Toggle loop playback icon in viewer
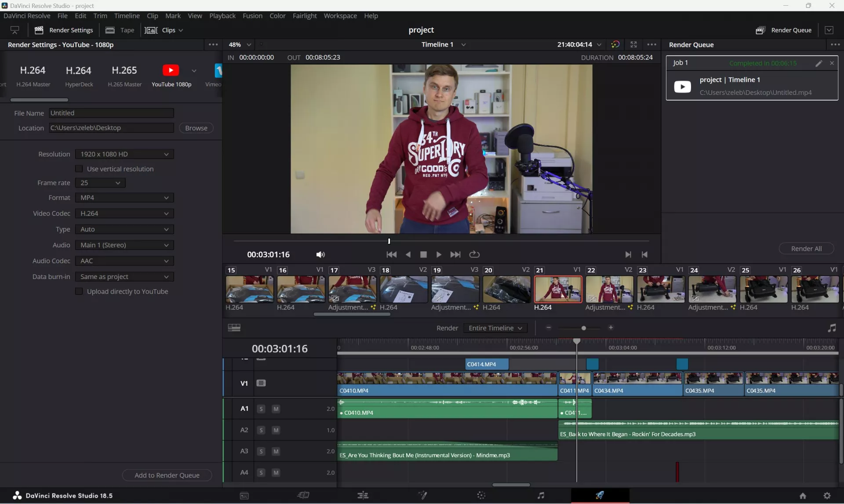This screenshot has height=504, width=844. [x=474, y=254]
